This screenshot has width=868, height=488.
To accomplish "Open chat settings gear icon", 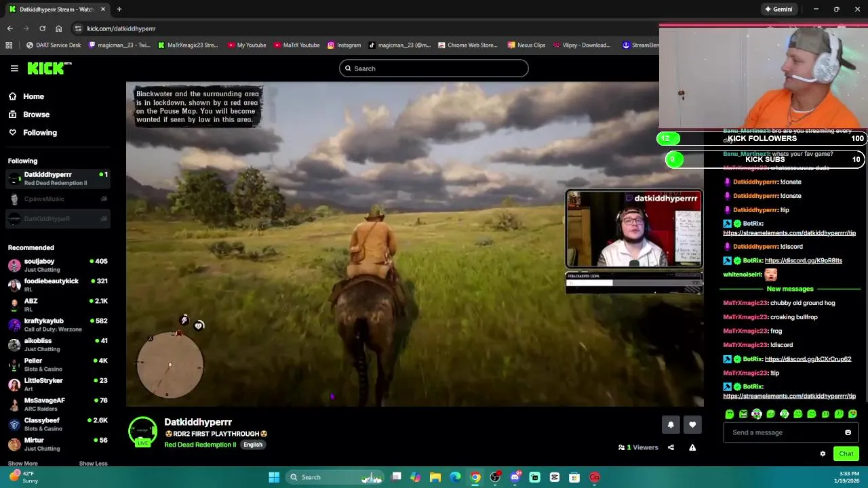I will (823, 454).
